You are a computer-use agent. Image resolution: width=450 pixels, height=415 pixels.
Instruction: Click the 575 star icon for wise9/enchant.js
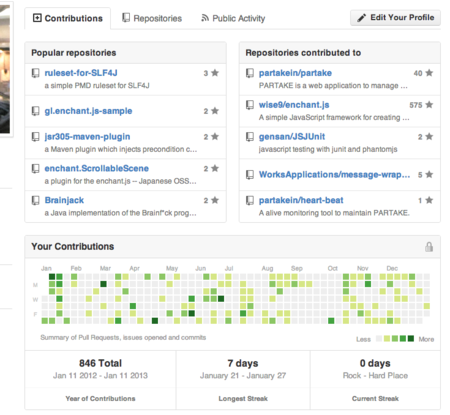pos(429,105)
